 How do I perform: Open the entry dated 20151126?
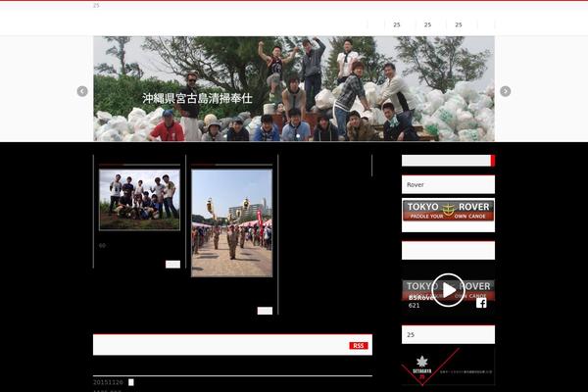[x=108, y=382]
